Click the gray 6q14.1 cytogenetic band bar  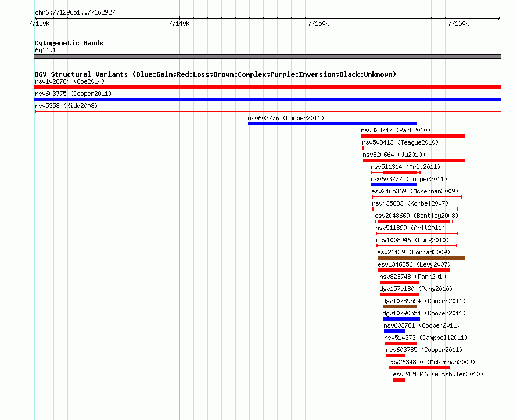pyautogui.click(x=267, y=56)
